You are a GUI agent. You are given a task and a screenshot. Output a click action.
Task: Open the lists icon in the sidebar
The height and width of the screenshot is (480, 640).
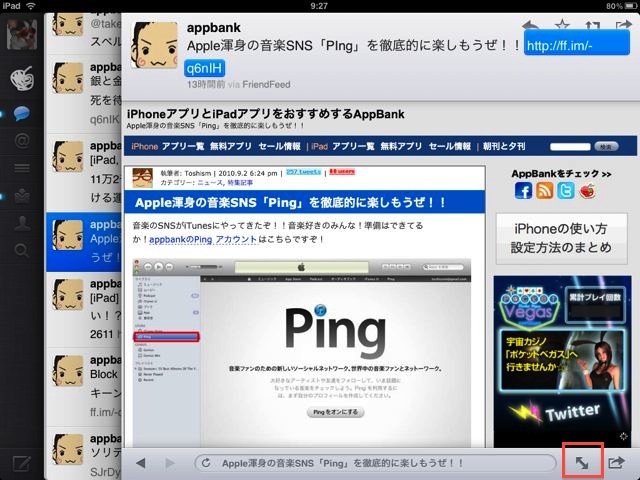[22, 168]
